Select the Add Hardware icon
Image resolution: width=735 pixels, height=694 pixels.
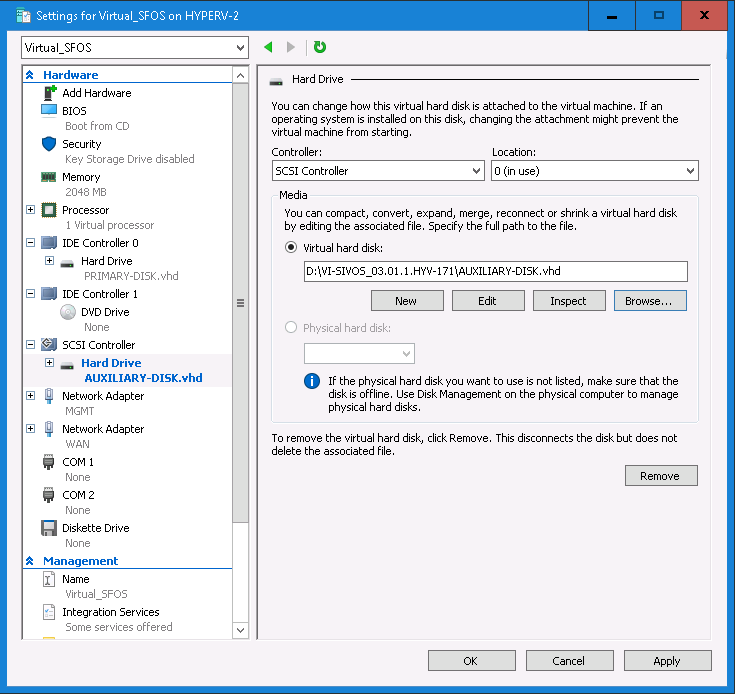(49, 93)
